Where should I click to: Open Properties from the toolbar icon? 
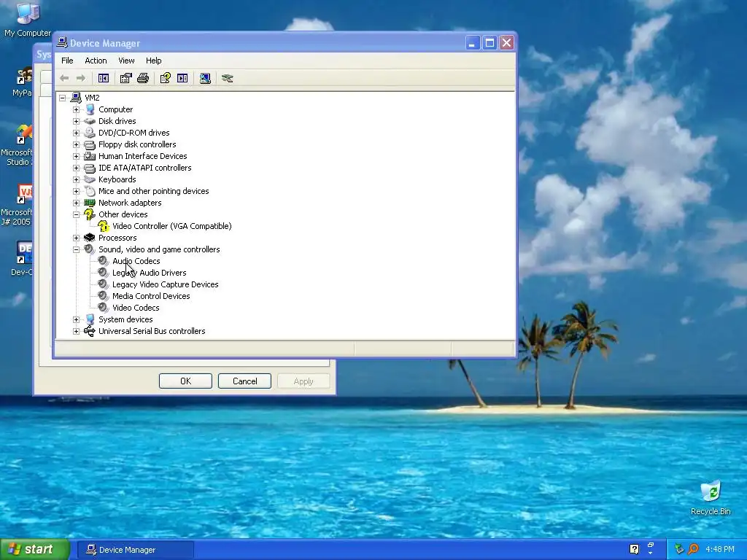coord(125,78)
